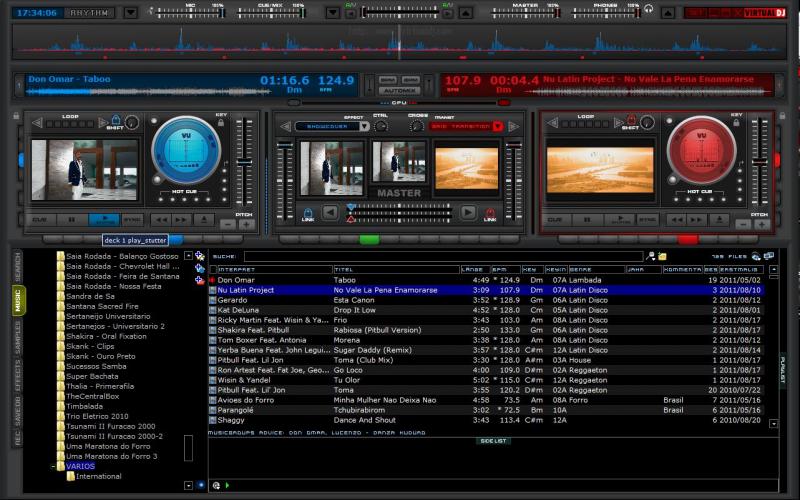
Task: Toggle deck 1 key lock
Action: 221,122
